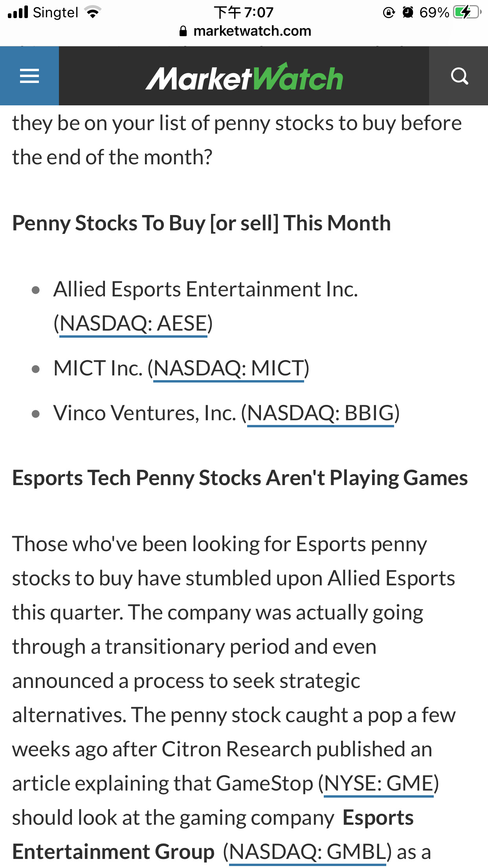Tap the orientation lock status icon
Image resolution: width=488 pixels, height=868 pixels.
click(389, 13)
